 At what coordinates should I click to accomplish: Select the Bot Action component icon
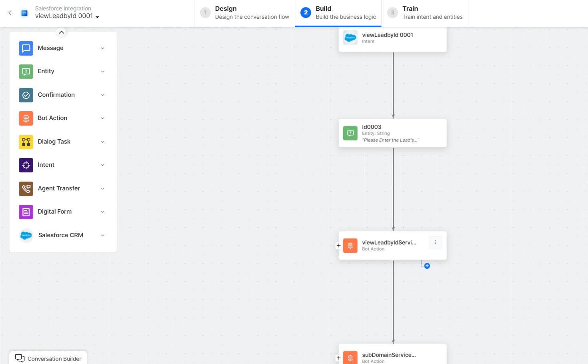(x=26, y=118)
